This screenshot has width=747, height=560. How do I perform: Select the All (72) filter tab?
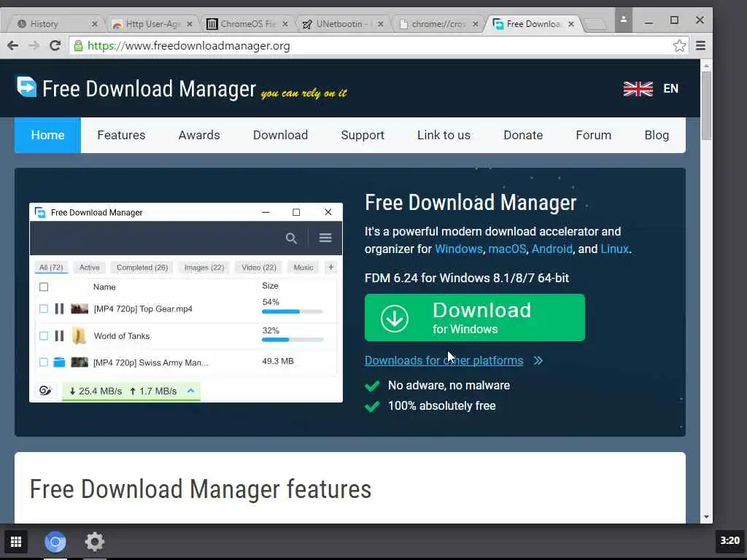coord(51,267)
